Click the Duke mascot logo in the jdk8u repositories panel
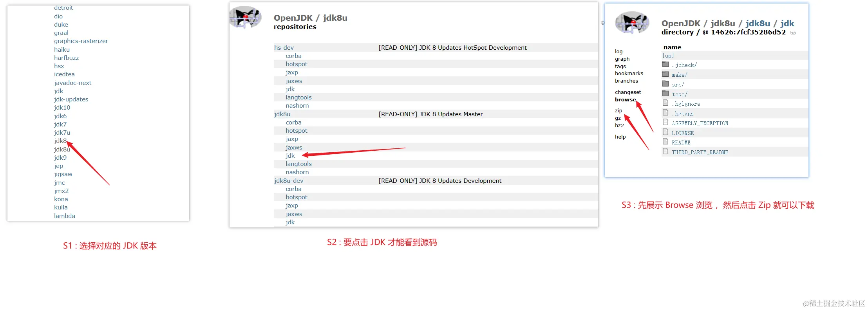868x310 pixels. [245, 17]
